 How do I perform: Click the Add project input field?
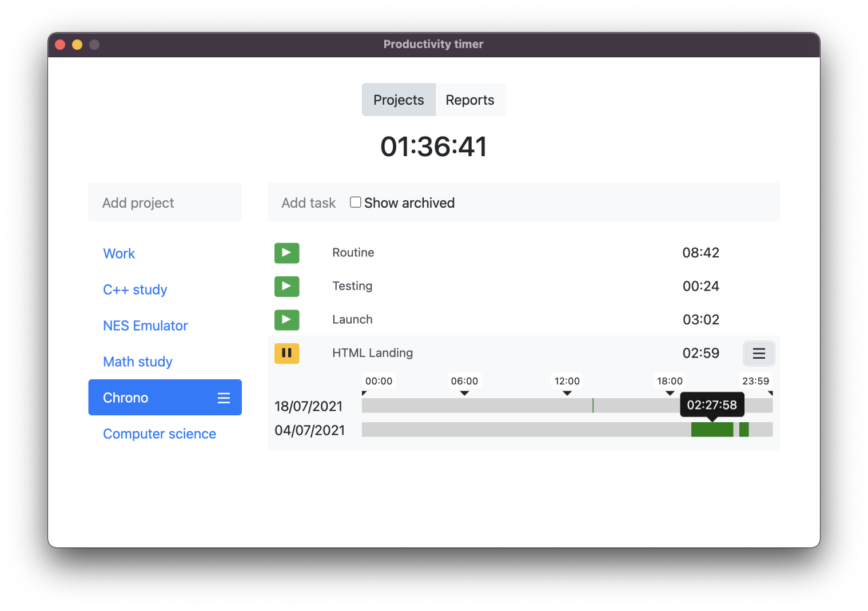pos(165,203)
